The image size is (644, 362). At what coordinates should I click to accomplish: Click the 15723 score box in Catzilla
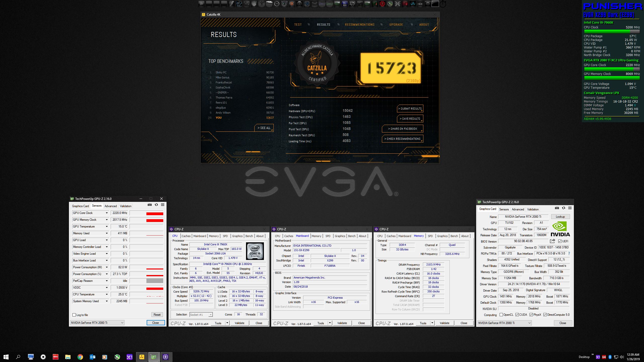[391, 68]
